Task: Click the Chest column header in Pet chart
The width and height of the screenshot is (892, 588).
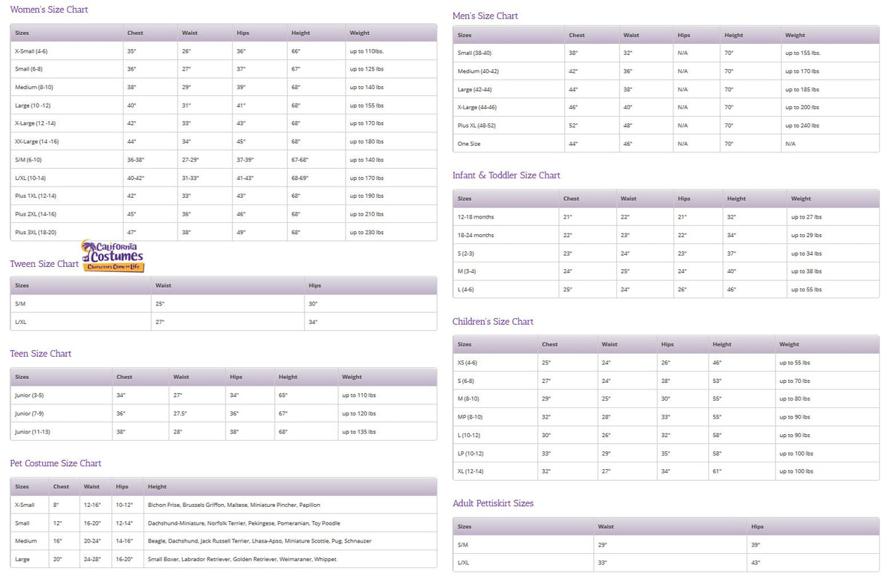Action: point(61,487)
